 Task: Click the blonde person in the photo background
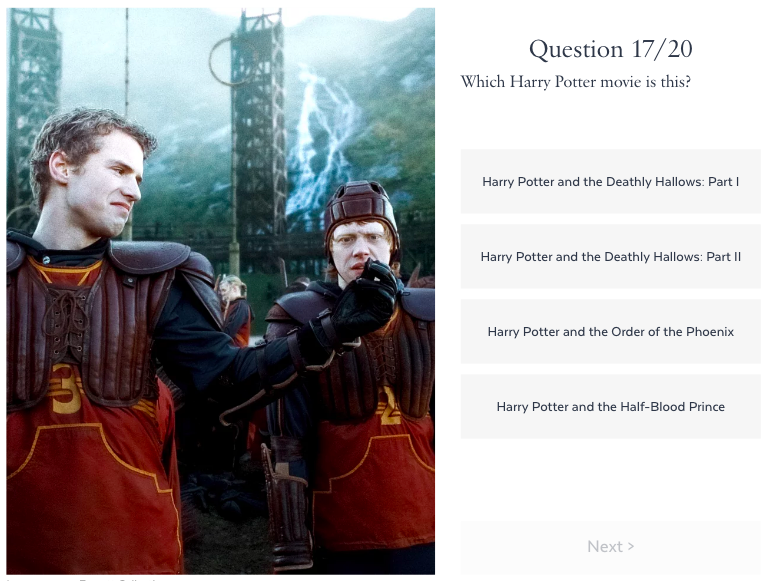tap(234, 308)
